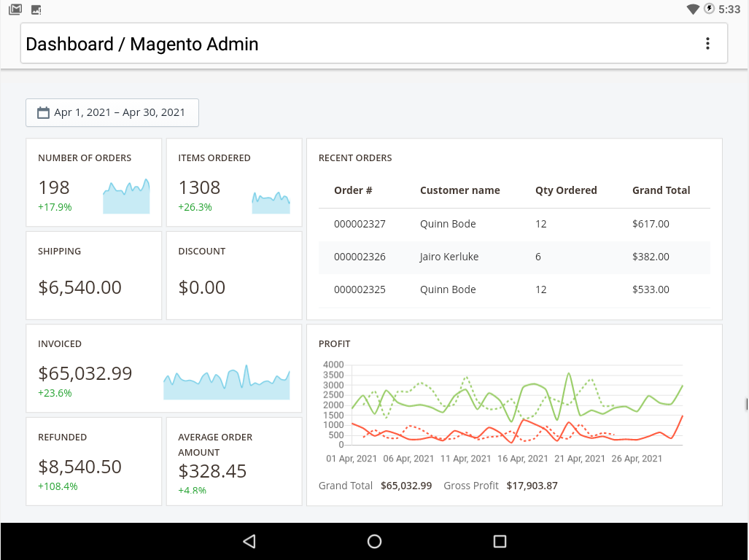Click the Recent Orders panel heading
The height and width of the screenshot is (560, 749).
click(x=355, y=158)
